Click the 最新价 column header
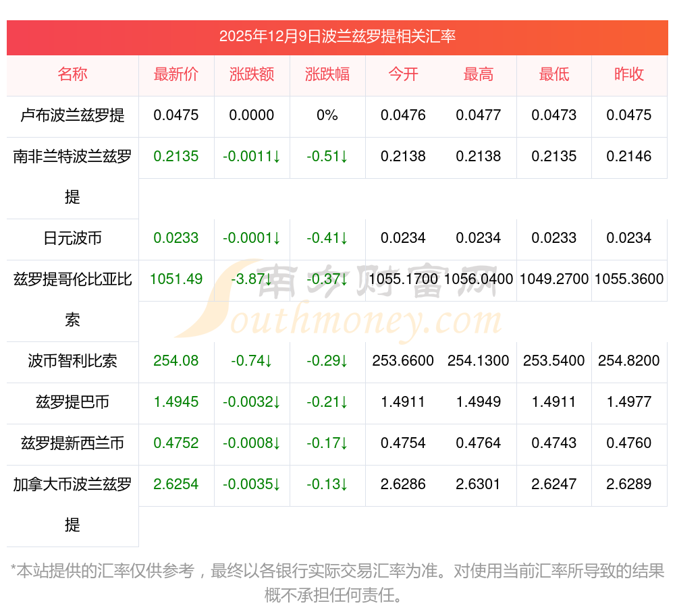This screenshot has width=675, height=616. 176,74
